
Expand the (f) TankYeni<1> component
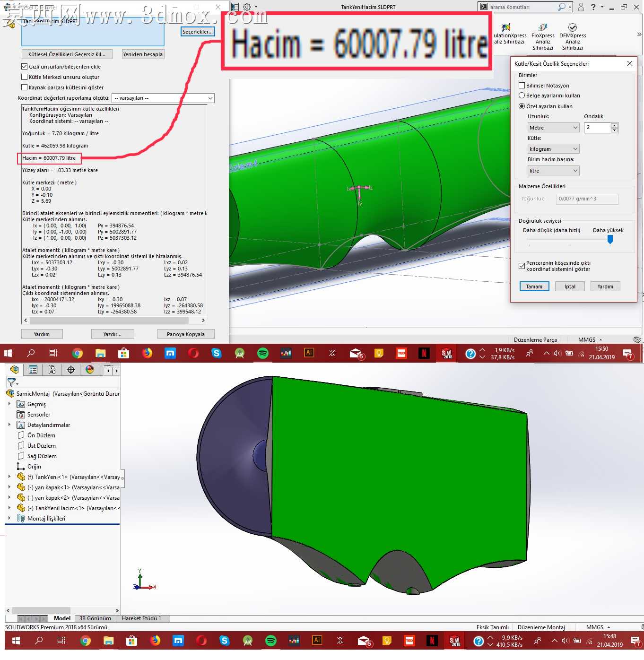click(x=9, y=477)
